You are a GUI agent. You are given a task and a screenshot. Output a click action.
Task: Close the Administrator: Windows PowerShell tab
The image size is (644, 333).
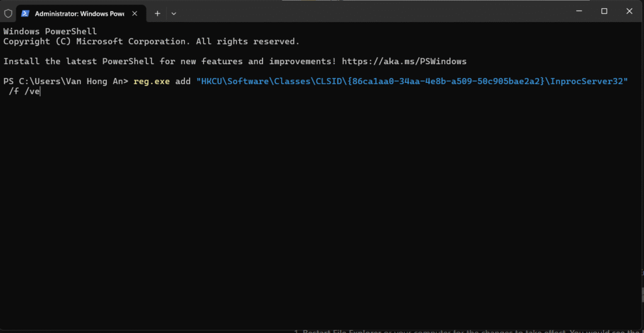pos(135,13)
